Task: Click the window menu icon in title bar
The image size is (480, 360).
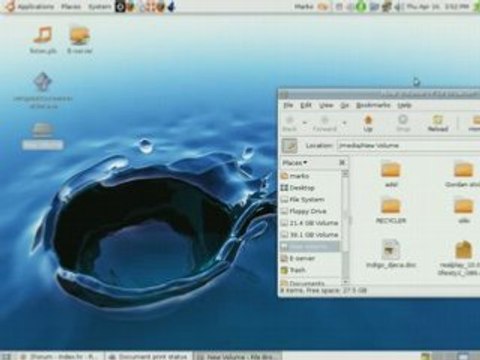Action: click(x=284, y=95)
